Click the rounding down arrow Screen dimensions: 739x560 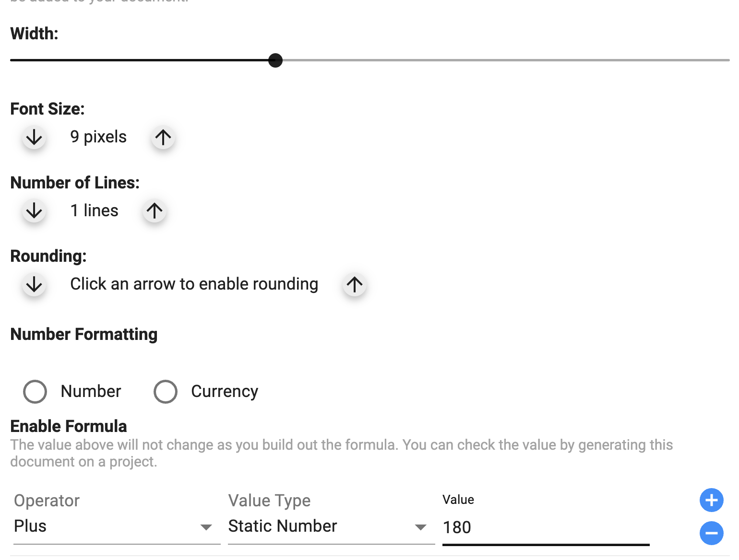(x=34, y=285)
